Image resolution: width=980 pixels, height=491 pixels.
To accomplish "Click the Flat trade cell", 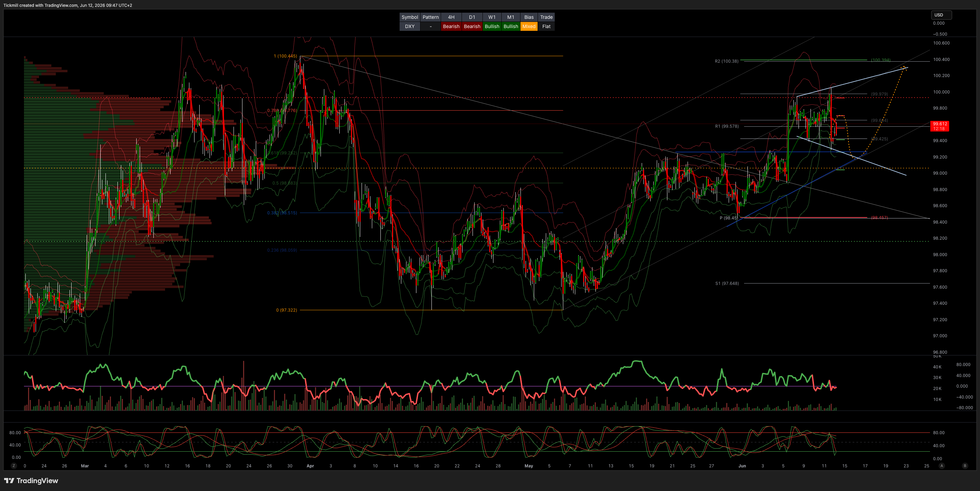I will pyautogui.click(x=546, y=26).
